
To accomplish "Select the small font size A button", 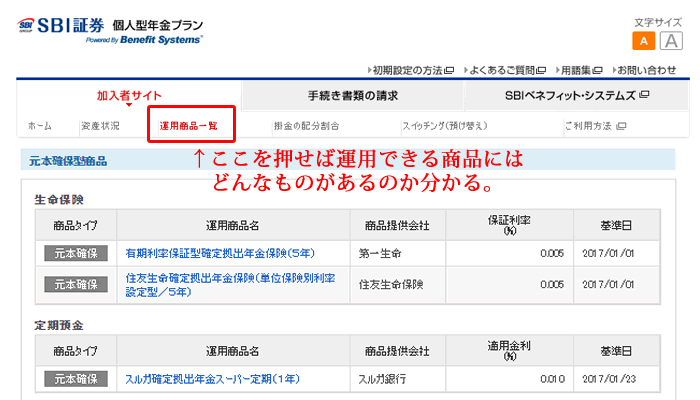I will [643, 41].
